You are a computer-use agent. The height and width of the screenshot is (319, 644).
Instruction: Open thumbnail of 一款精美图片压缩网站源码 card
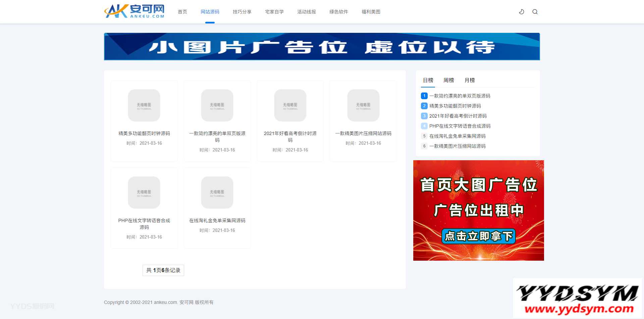pyautogui.click(x=363, y=105)
